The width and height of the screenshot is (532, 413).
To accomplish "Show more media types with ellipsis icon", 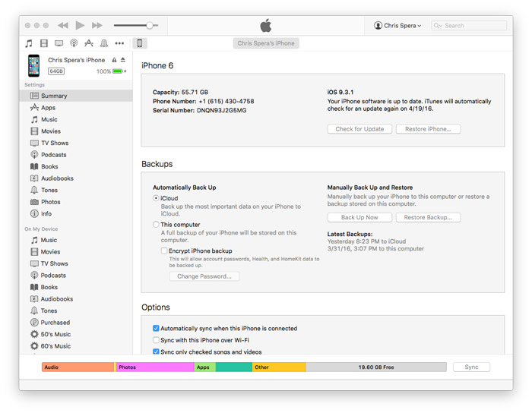I will (x=119, y=43).
